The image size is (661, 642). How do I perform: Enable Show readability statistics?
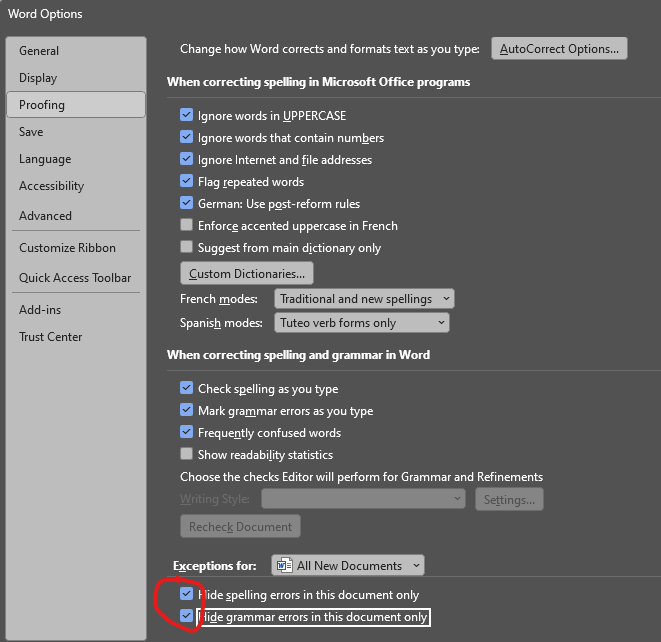186,454
